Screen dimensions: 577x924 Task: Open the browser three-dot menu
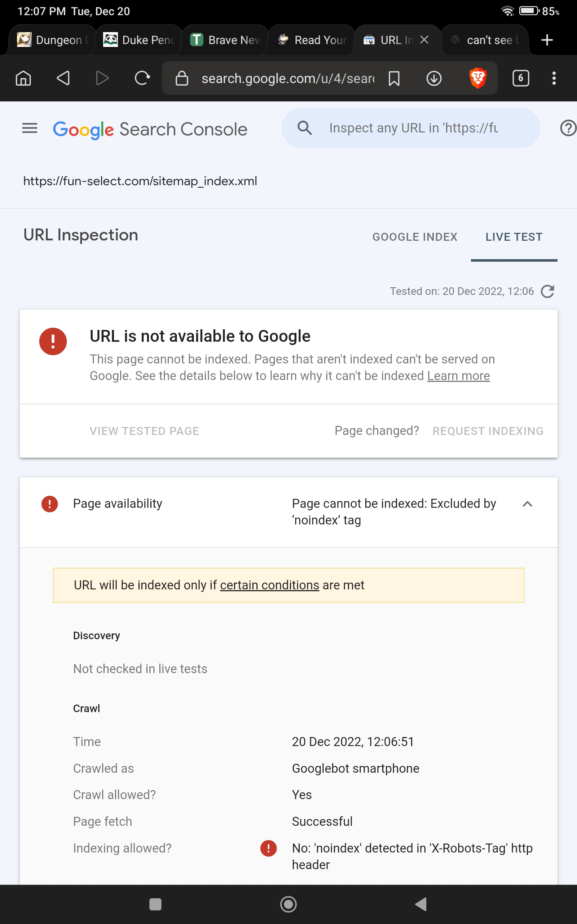pyautogui.click(x=554, y=78)
